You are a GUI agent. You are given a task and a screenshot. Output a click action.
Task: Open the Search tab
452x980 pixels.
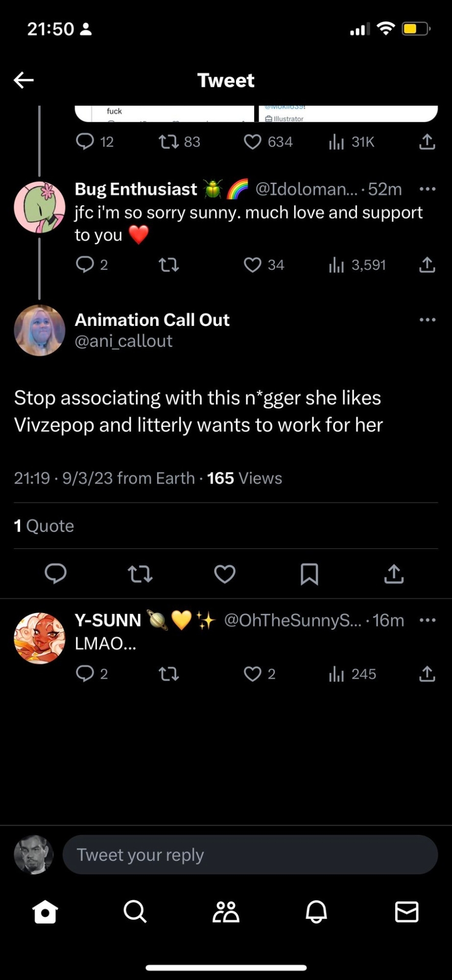(135, 912)
